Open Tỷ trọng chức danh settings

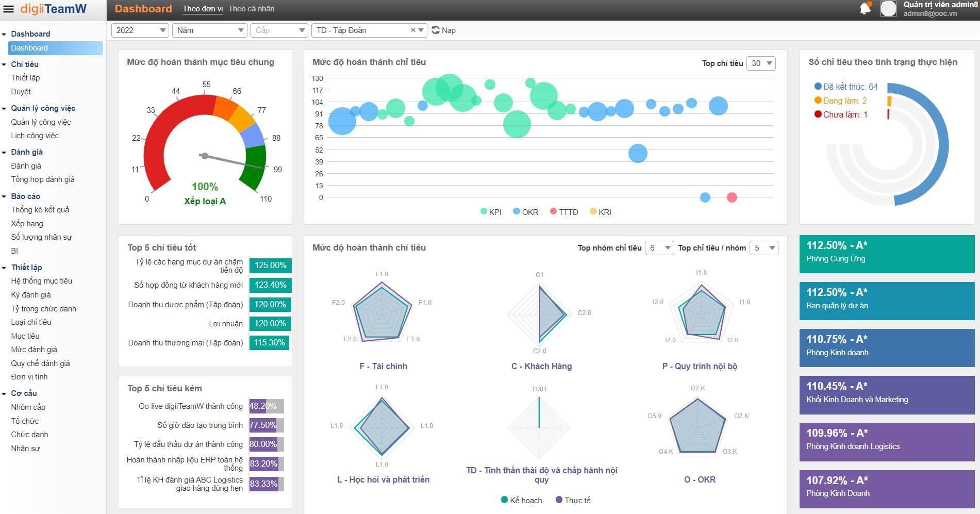43,309
